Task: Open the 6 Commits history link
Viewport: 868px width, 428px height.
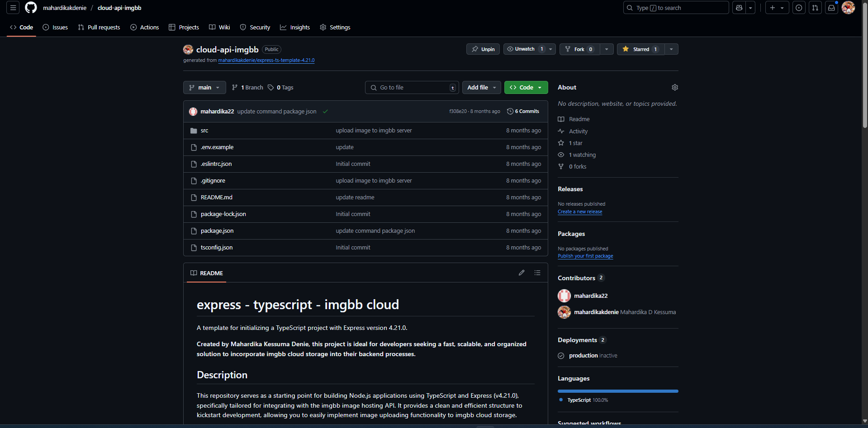Action: click(x=523, y=112)
